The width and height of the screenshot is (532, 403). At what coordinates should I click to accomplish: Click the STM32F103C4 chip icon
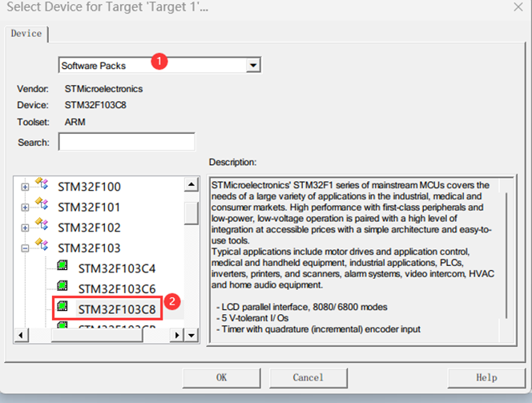pyautogui.click(x=62, y=265)
